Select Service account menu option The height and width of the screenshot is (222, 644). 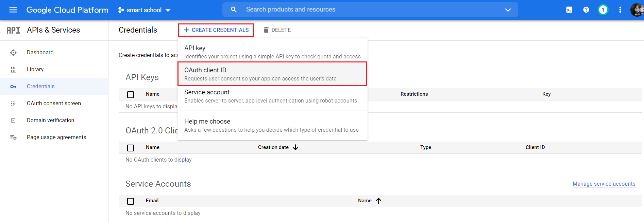tap(272, 96)
